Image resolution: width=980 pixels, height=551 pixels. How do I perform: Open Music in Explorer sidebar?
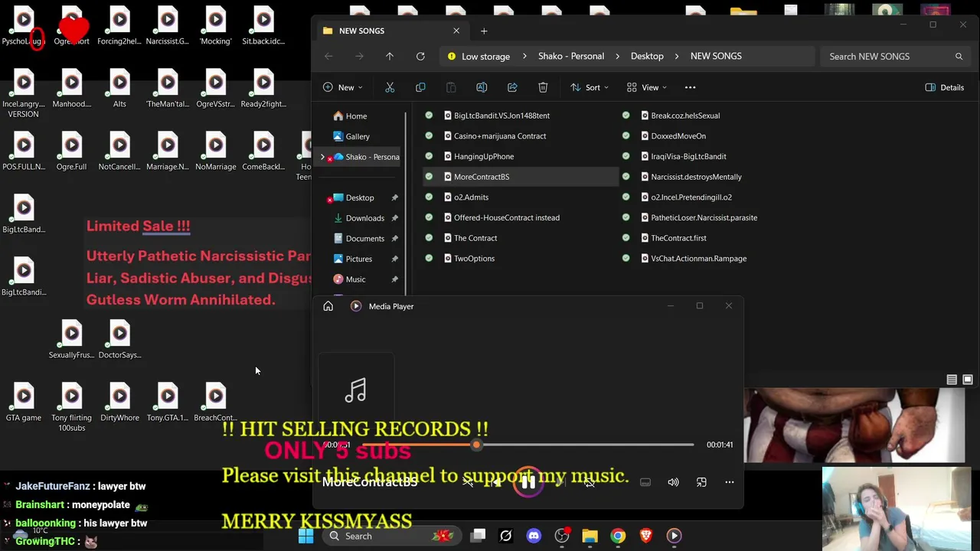pos(355,279)
